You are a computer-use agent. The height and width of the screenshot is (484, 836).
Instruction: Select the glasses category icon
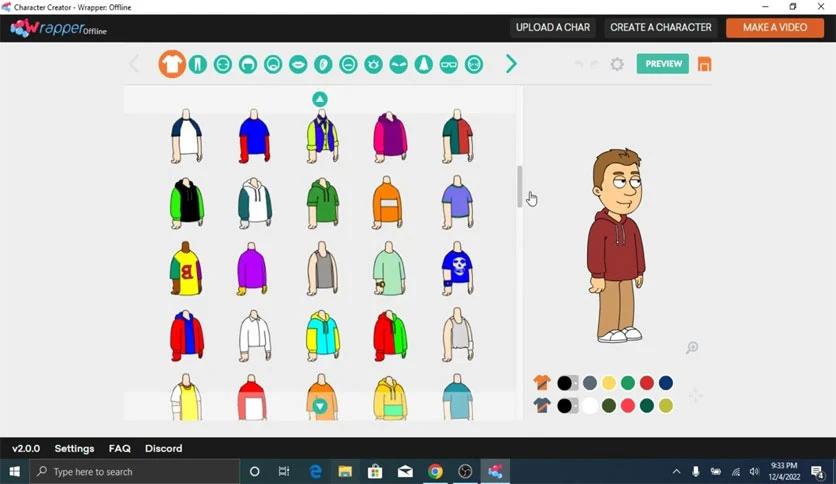(x=449, y=64)
